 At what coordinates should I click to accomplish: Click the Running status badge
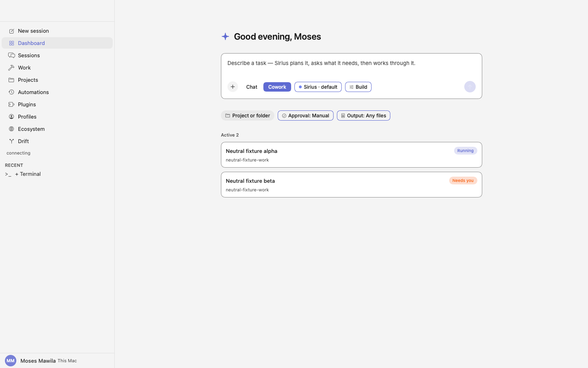[465, 151]
